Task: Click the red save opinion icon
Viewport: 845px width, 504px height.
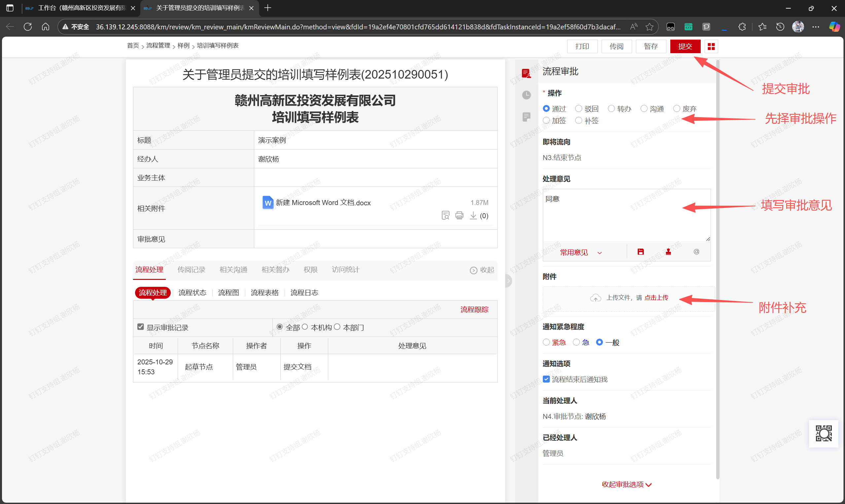Action: point(641,252)
